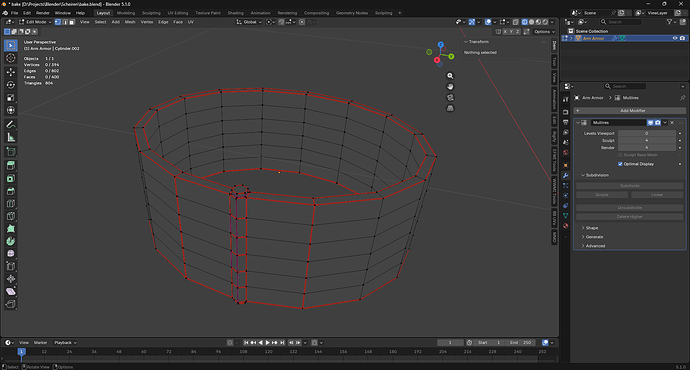Toggle Arm Armor render camera icon in outliner

click(682, 38)
